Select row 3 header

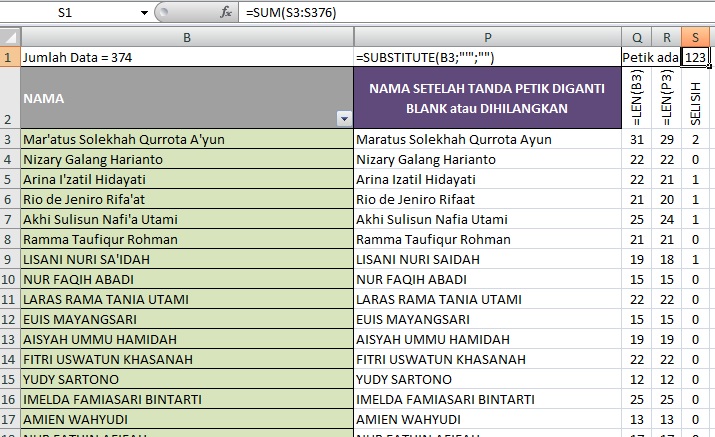pyautogui.click(x=9, y=140)
